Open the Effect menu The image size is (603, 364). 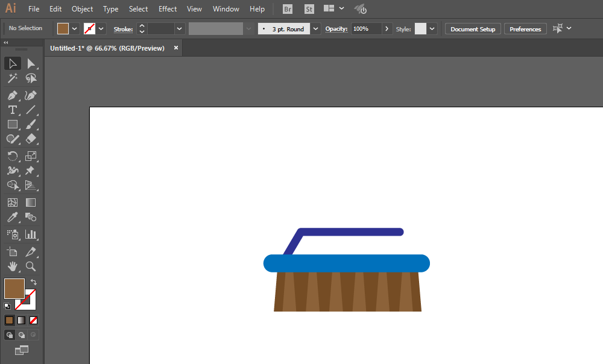coord(168,9)
